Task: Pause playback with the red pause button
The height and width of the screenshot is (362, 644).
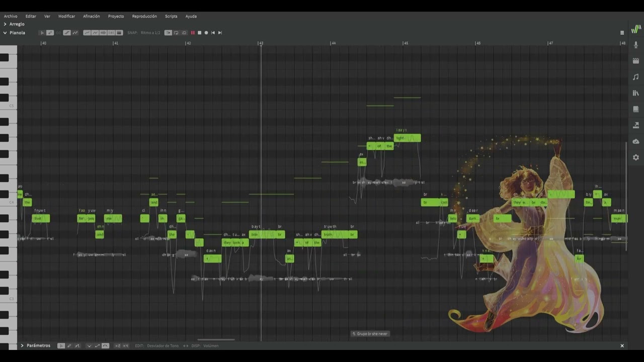Action: tap(193, 33)
